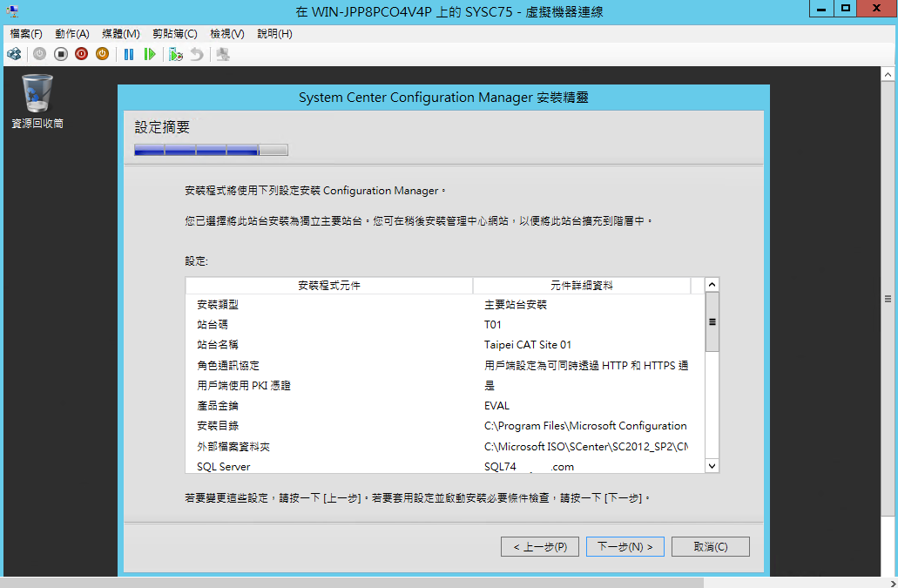Shut down the VM with the red power icon
Screen dimensions: 898x588
click(81, 54)
